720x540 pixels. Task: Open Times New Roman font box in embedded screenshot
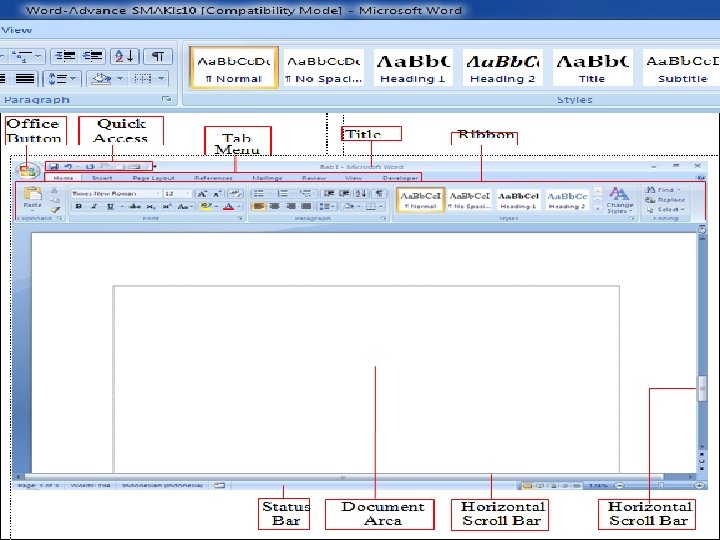tap(115, 194)
